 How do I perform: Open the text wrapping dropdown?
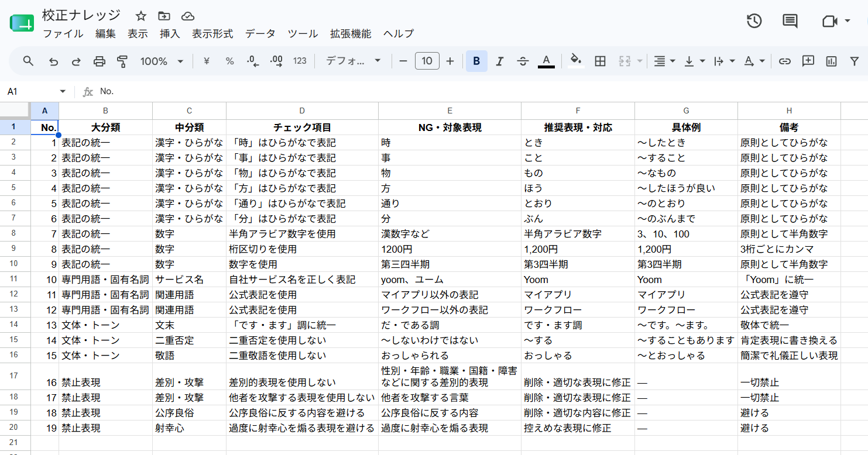coord(724,61)
